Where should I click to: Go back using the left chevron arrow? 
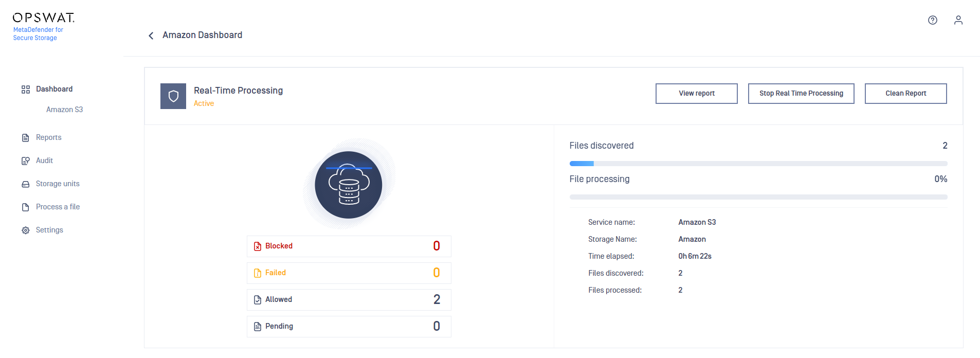151,35
